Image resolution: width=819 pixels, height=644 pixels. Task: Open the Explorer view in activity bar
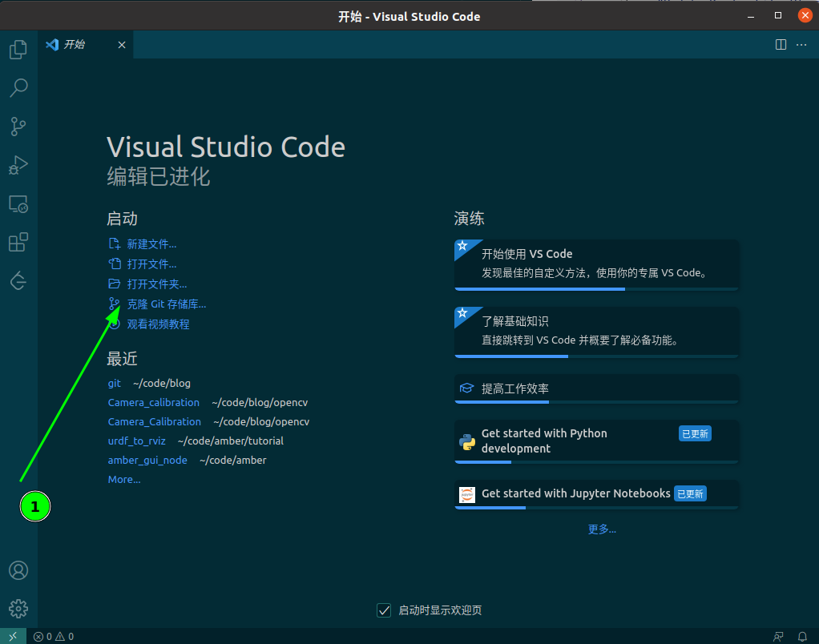coord(18,50)
